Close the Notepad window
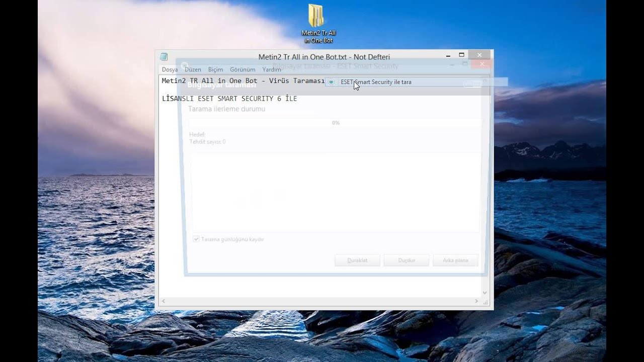This screenshot has width=644, height=362. click(479, 55)
